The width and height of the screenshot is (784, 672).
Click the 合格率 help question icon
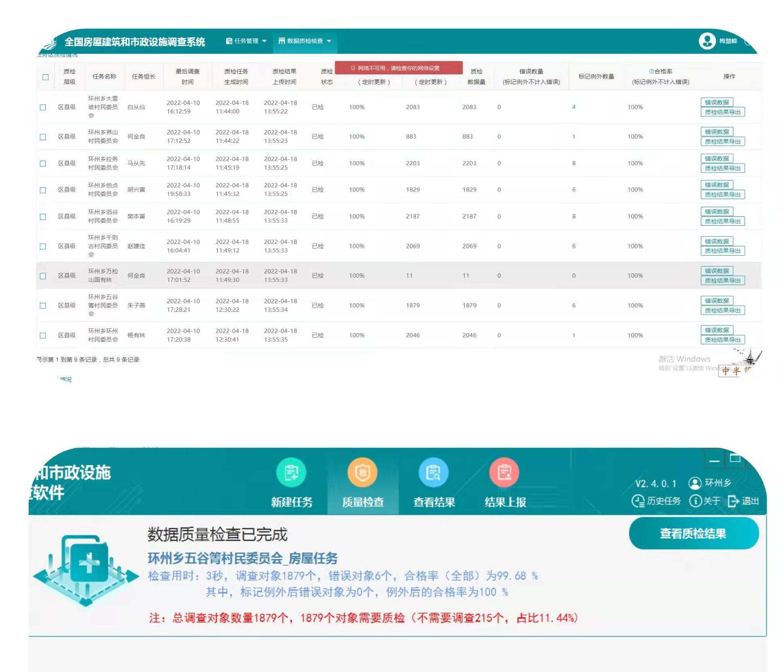[651, 71]
